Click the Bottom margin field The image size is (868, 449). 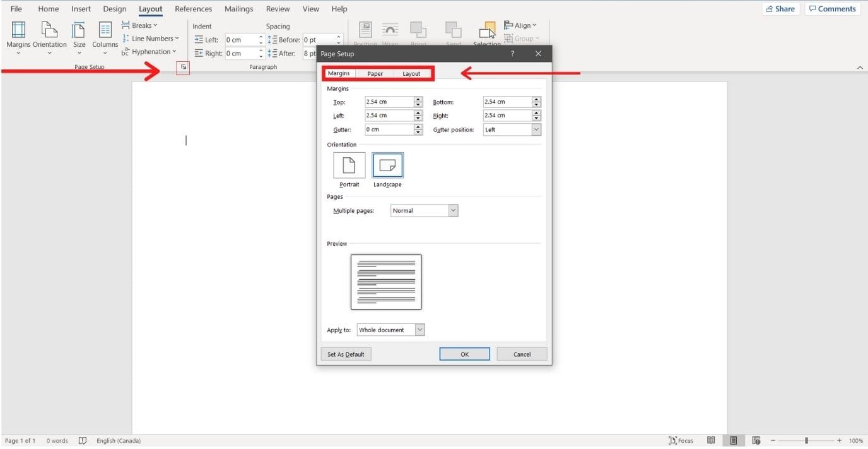pos(508,102)
